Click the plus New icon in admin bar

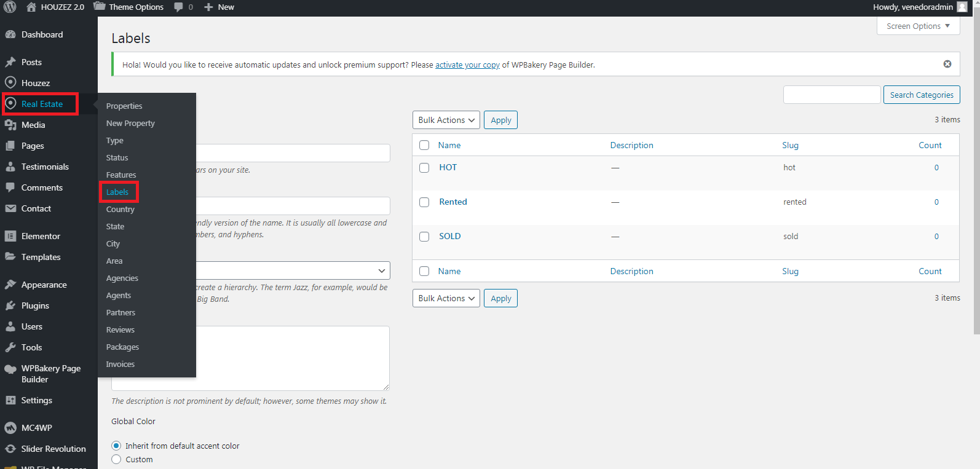(x=208, y=7)
